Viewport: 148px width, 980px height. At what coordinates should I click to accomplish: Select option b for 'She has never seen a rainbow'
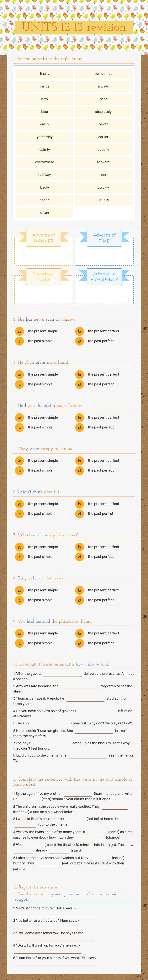[x=79, y=331]
